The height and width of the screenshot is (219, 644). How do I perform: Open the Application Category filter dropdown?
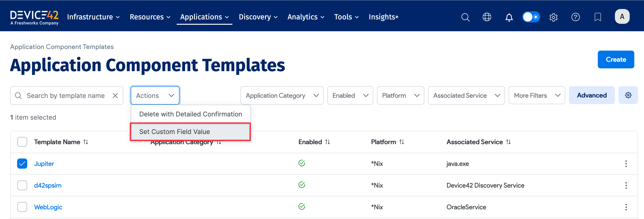[x=282, y=95]
